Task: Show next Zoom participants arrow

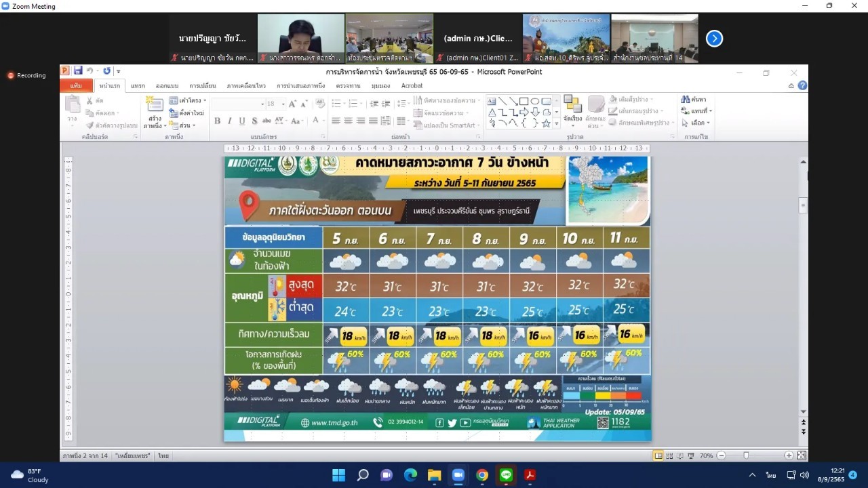Action: [x=714, y=39]
